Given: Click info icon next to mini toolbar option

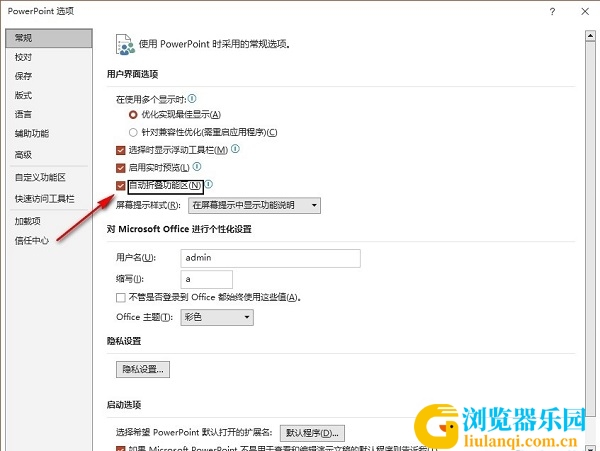Looking at the screenshot, I should click(x=235, y=149).
